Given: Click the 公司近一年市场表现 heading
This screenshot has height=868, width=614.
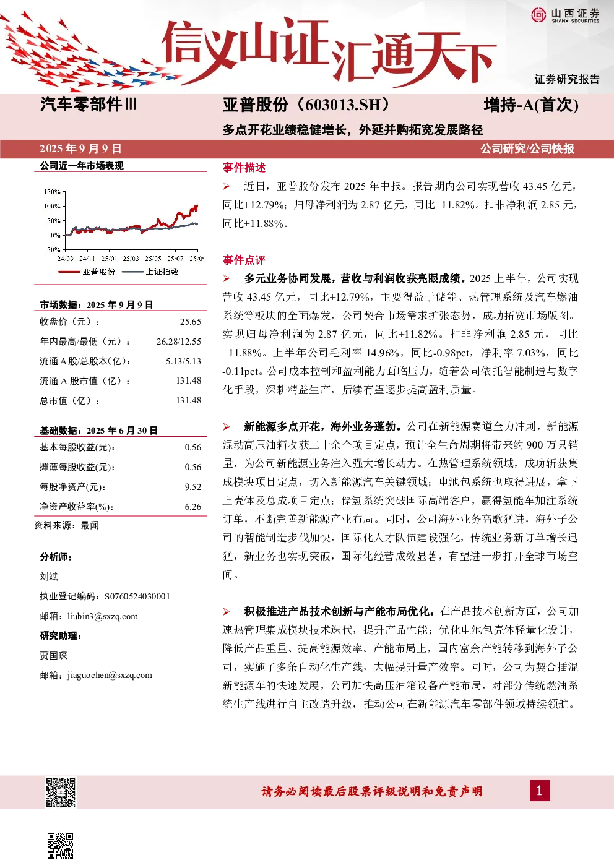Looking at the screenshot, I should (82, 166).
